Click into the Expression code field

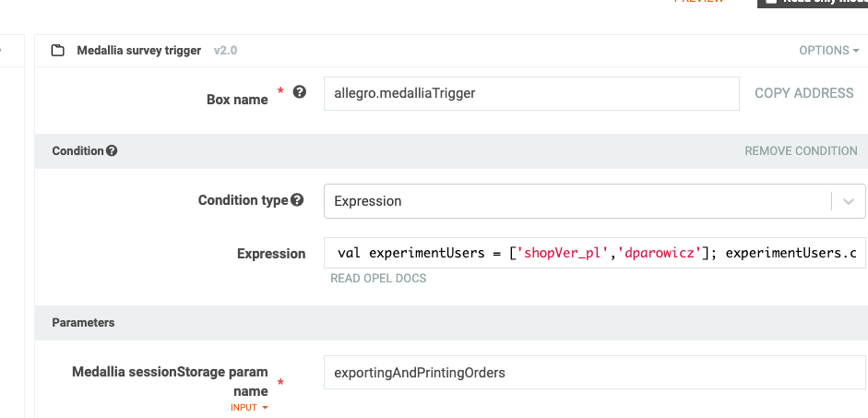595,253
